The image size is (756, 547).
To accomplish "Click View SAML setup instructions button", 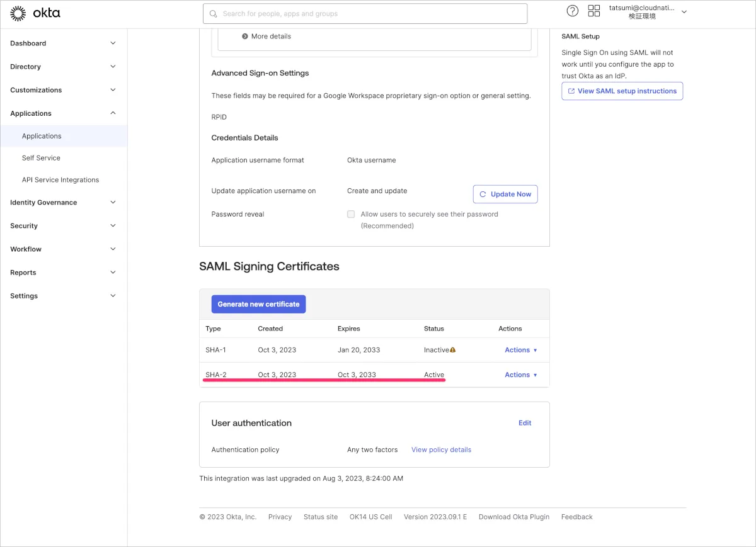I will pos(622,91).
